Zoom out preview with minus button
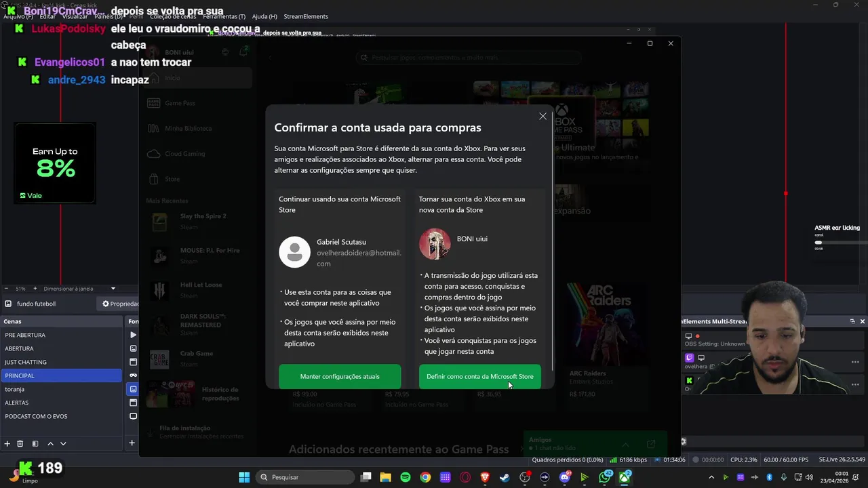Screen dimensions: 868x488 pyautogui.click(x=6, y=289)
